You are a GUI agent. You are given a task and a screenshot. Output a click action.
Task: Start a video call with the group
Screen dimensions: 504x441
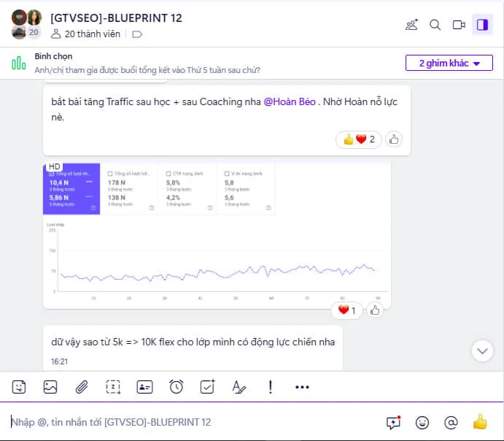tap(459, 25)
